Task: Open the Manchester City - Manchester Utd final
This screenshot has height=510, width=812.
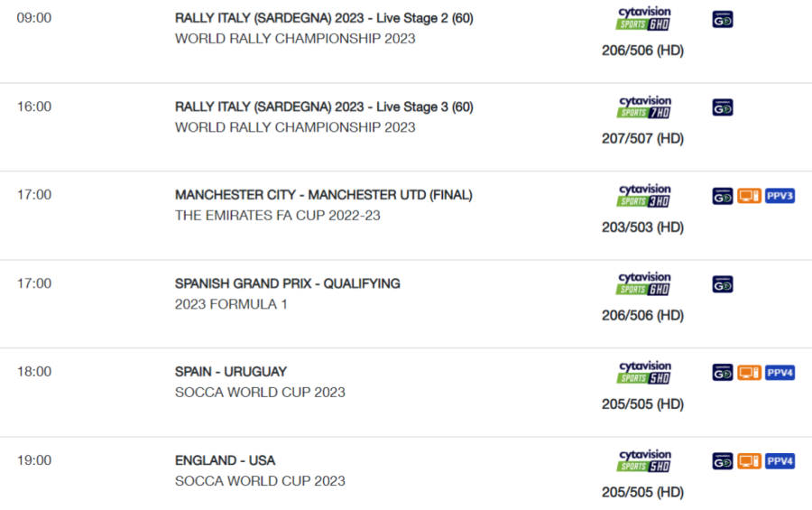Action: pyautogui.click(x=324, y=195)
